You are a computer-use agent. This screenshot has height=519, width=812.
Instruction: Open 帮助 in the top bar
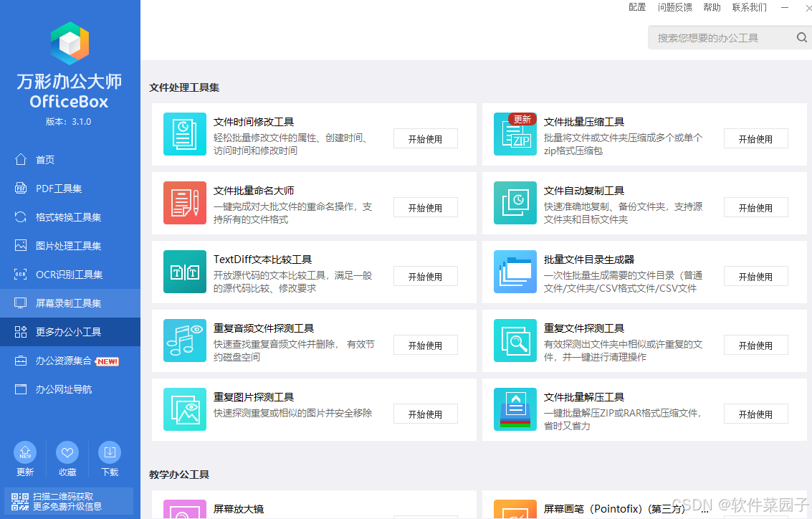712,7
